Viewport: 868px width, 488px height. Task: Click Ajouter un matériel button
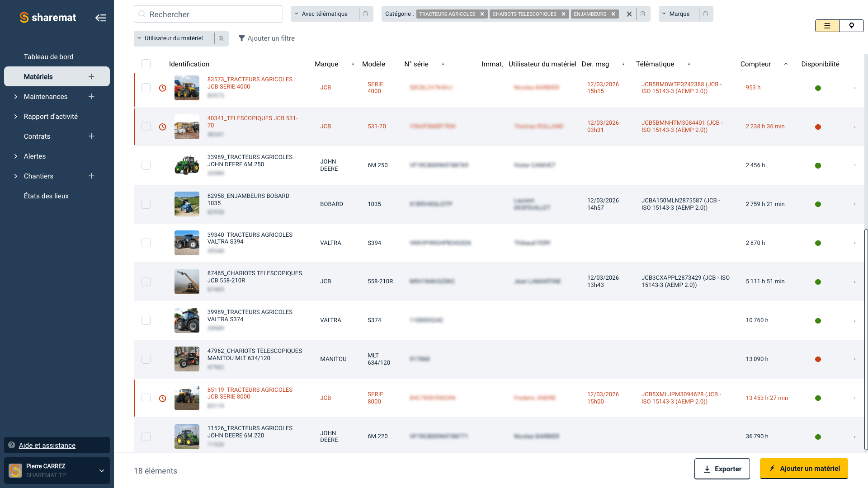tap(804, 469)
